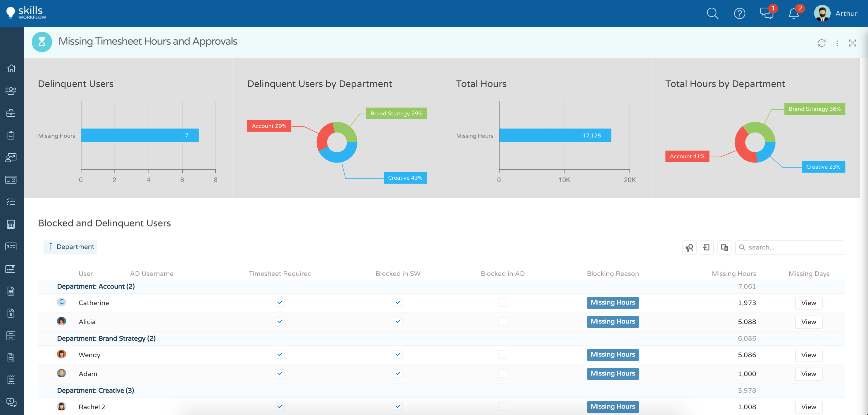This screenshot has height=415, width=868.
Task: Open the notepad list sidebar icon
Action: tap(11, 380)
